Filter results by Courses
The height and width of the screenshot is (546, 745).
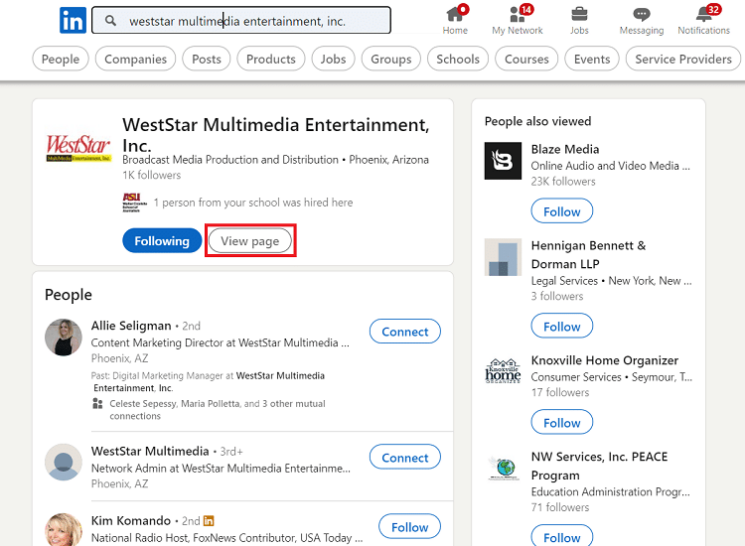click(x=526, y=59)
